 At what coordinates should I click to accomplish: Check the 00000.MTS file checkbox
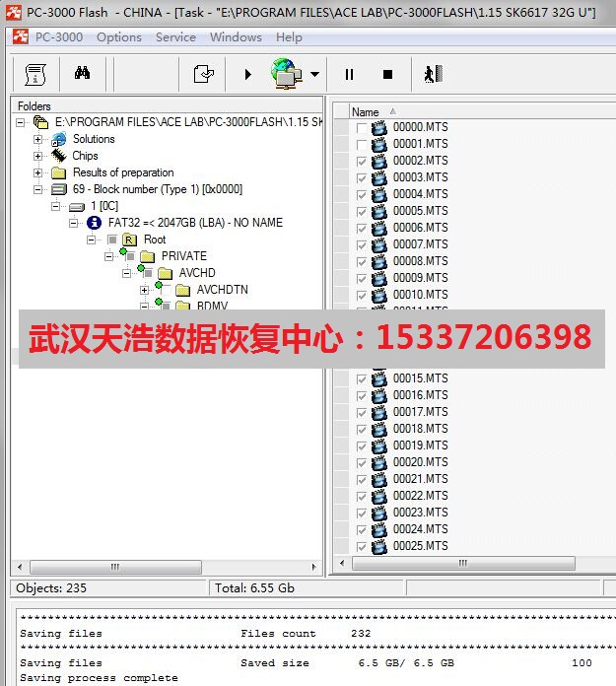(362, 127)
